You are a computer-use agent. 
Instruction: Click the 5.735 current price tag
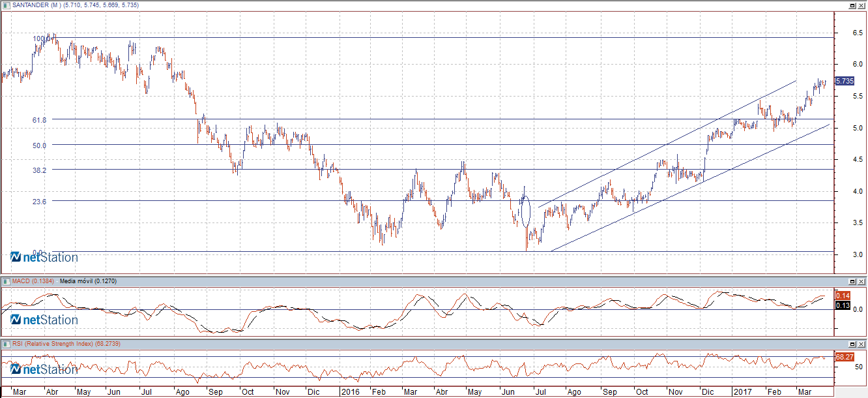click(x=845, y=81)
